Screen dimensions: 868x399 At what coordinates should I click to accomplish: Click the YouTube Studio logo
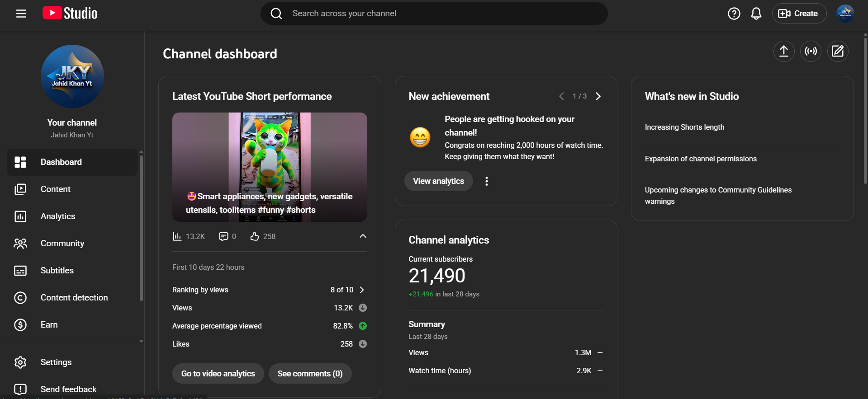click(x=70, y=14)
